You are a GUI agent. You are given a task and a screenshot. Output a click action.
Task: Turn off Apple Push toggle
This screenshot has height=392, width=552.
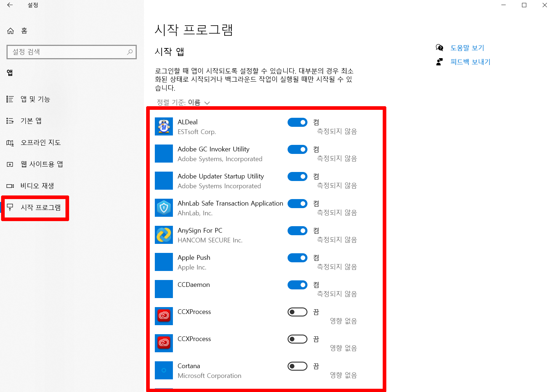pyautogui.click(x=297, y=258)
